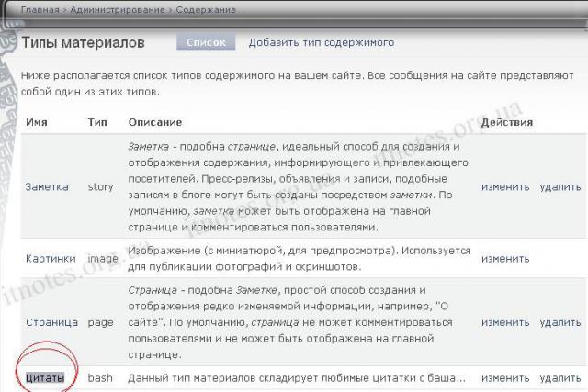Viewport: 588px width, 392px height.
Task: Open the Содержание breadcrumb link
Action: [x=206, y=10]
